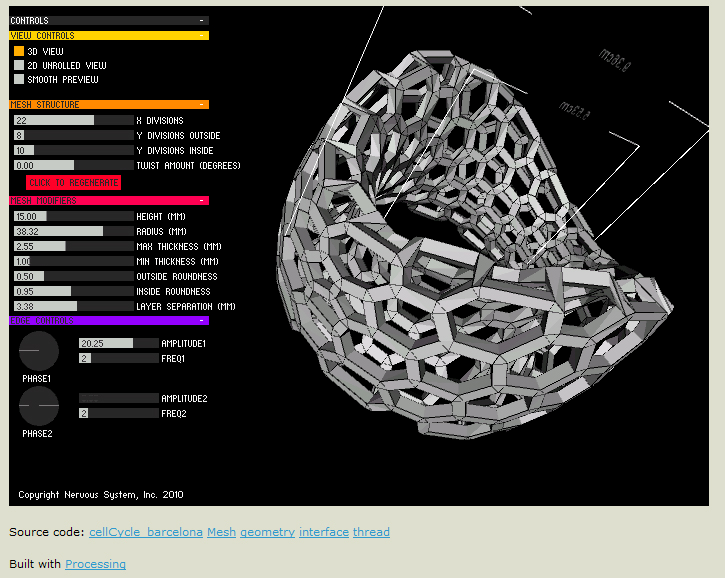Click the Phase2 dial knob
This screenshot has width=725, height=578.
[39, 406]
